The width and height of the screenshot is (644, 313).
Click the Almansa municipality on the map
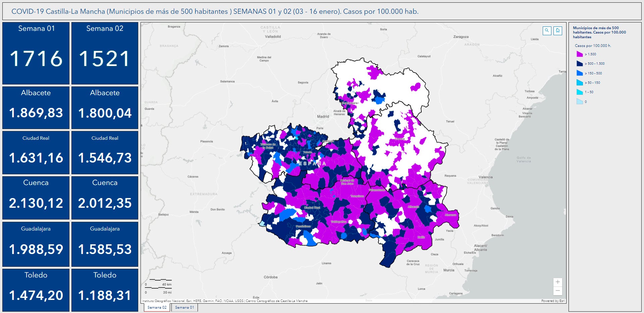tap(450, 215)
